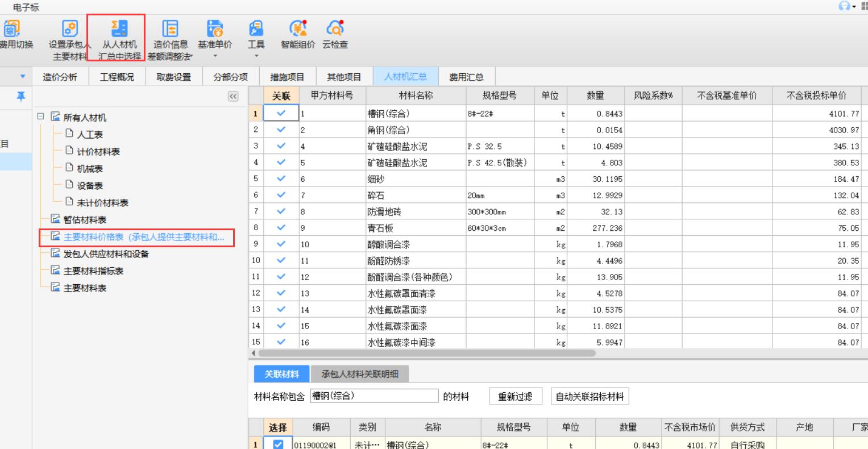This screenshot has width=868, height=449.
Task: Uncheck 选择 box in bottom 槽钢 row
Action: 278,444
